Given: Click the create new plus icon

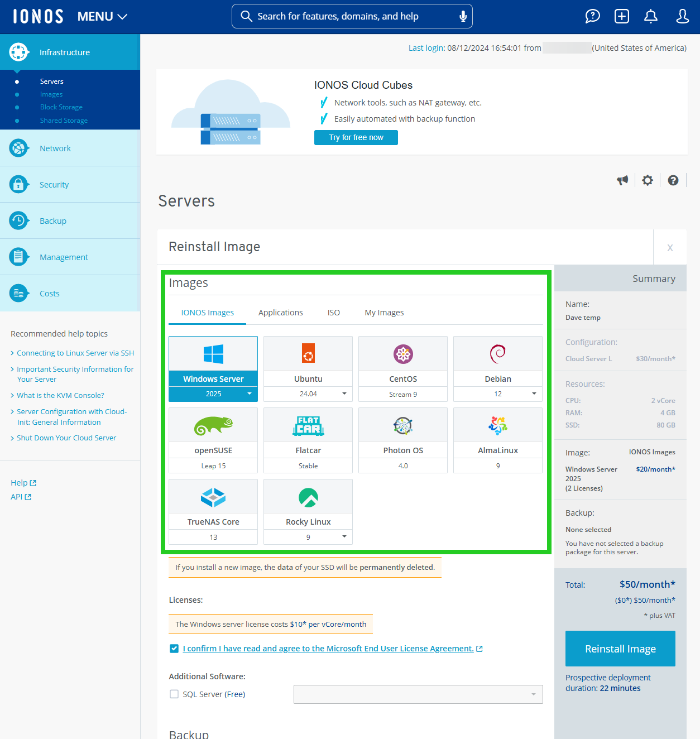Looking at the screenshot, I should coord(621,16).
